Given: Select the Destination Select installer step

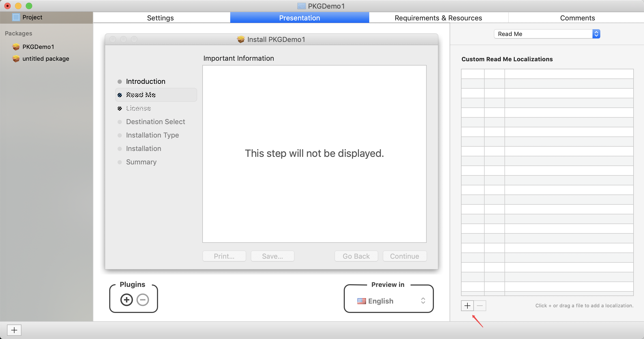Looking at the screenshot, I should coord(155,122).
